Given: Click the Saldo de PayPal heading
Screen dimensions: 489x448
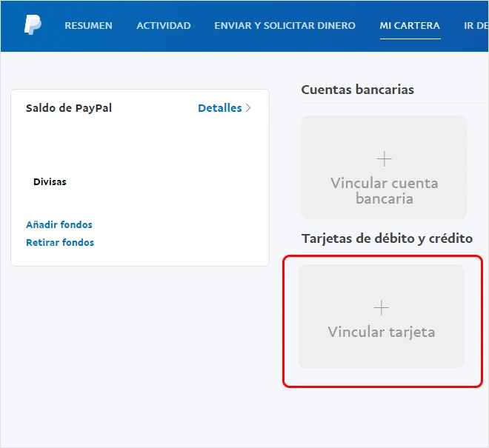Looking at the screenshot, I should pos(69,108).
